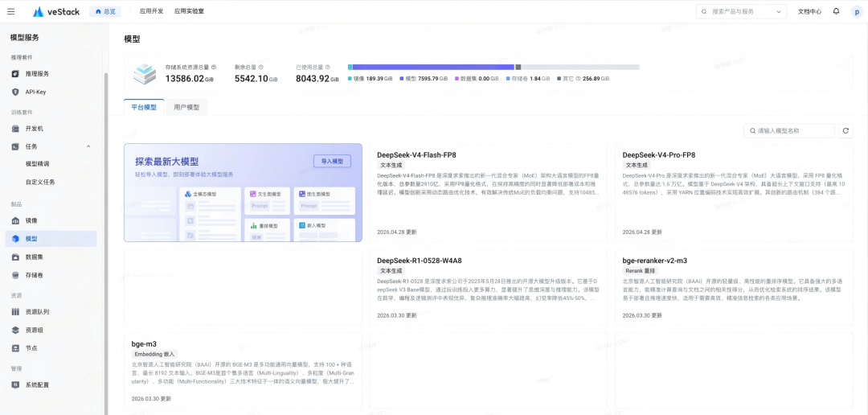Switch to the 平台模型 tab
Viewport: 868px width, 415px height.
[x=144, y=108]
